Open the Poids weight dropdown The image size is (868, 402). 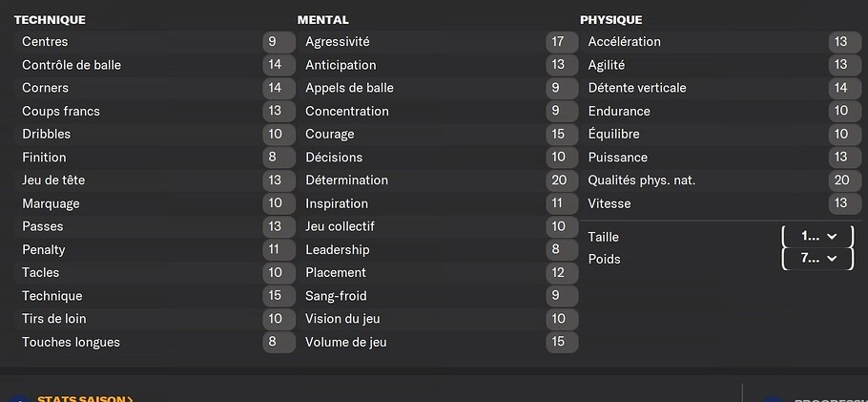click(x=817, y=259)
